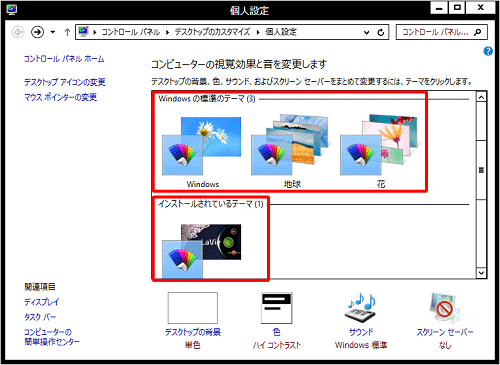The width and height of the screenshot is (500, 365).
Task: Click the 単色 background label
Action: 193,345
